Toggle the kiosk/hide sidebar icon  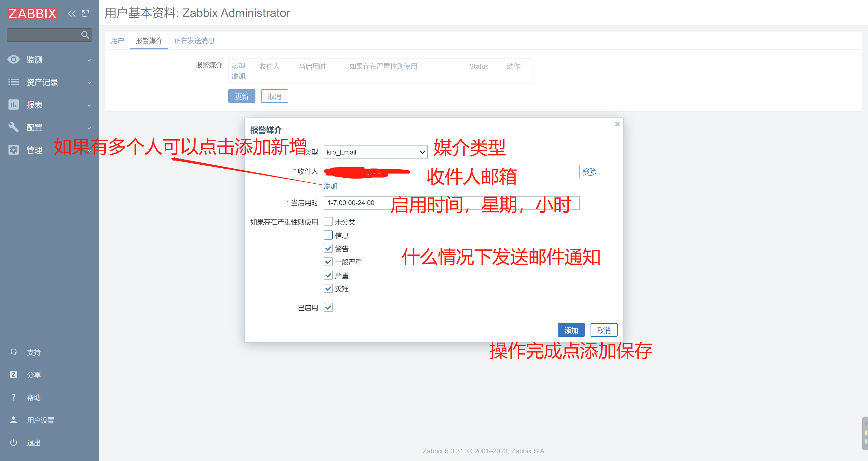85,14
